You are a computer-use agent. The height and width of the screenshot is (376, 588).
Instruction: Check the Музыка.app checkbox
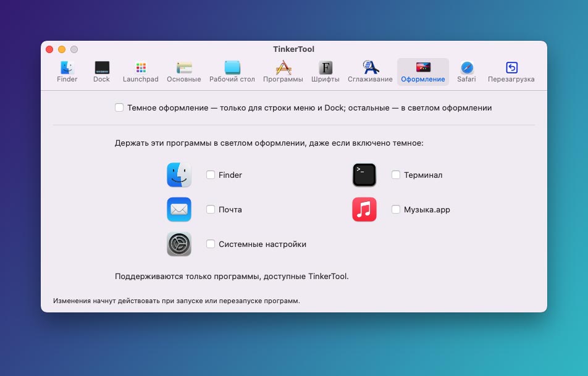coord(396,209)
